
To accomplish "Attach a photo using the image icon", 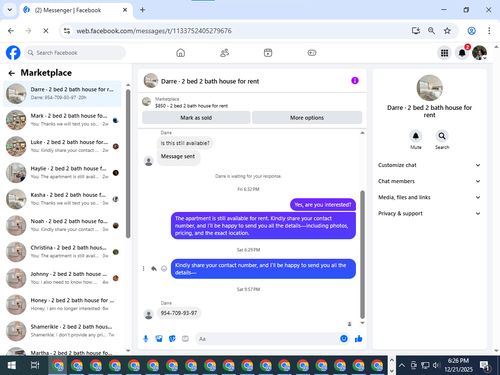I will pyautogui.click(x=159, y=339).
